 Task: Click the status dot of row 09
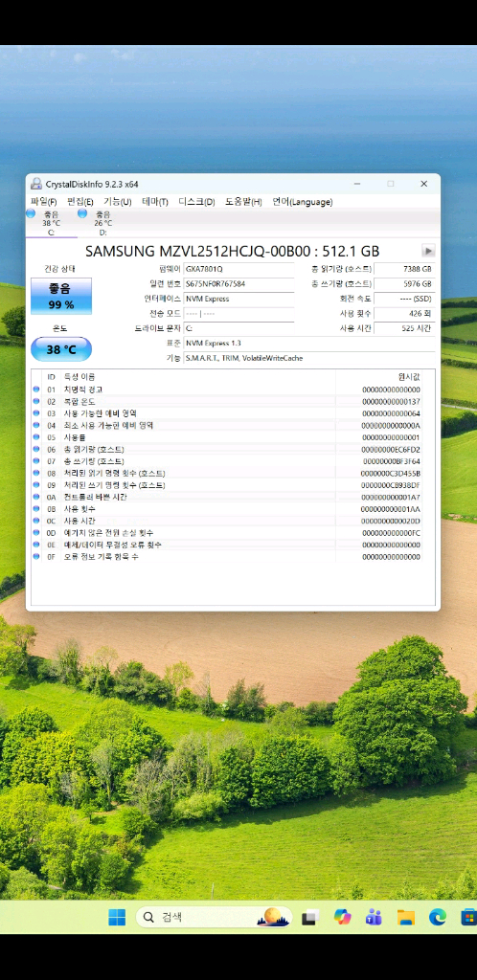pyautogui.click(x=36, y=485)
